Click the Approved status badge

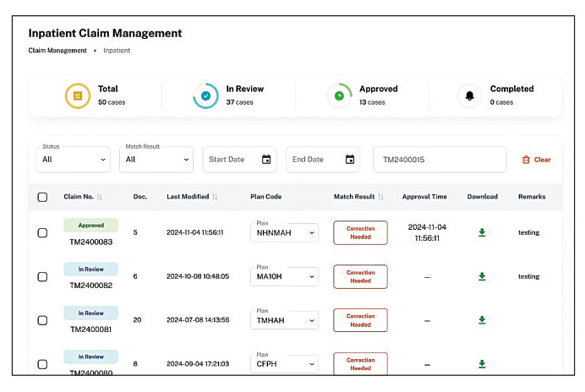click(91, 225)
